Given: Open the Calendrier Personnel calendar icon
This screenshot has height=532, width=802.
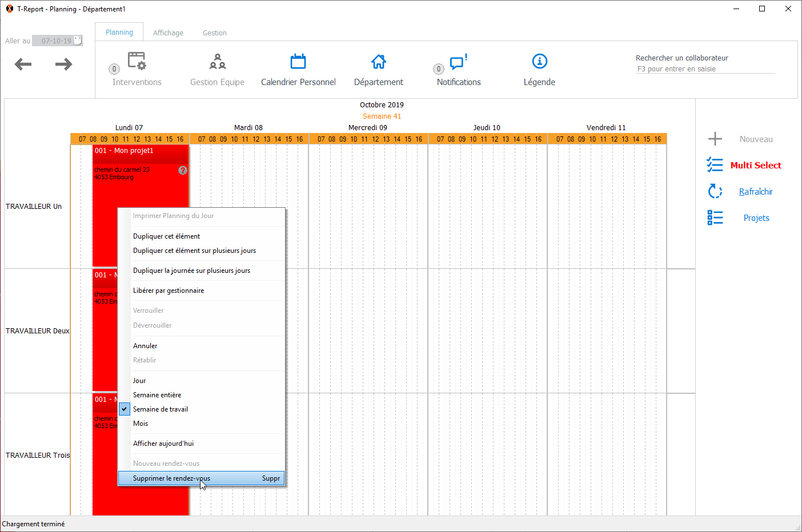Looking at the screenshot, I should point(298,62).
